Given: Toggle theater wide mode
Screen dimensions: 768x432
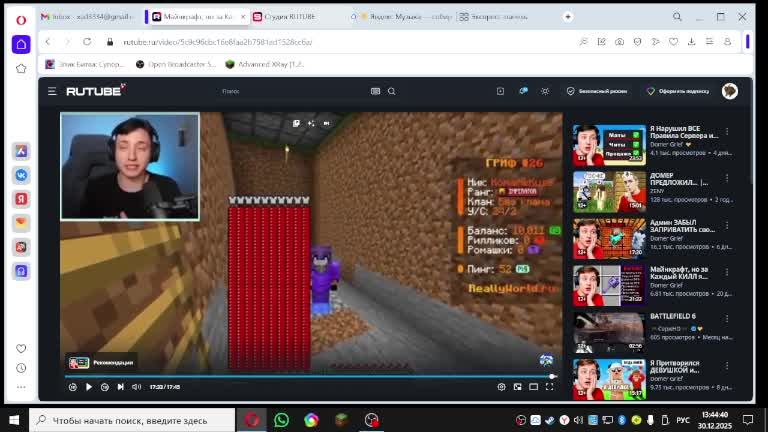Looking at the screenshot, I should click(533, 387).
